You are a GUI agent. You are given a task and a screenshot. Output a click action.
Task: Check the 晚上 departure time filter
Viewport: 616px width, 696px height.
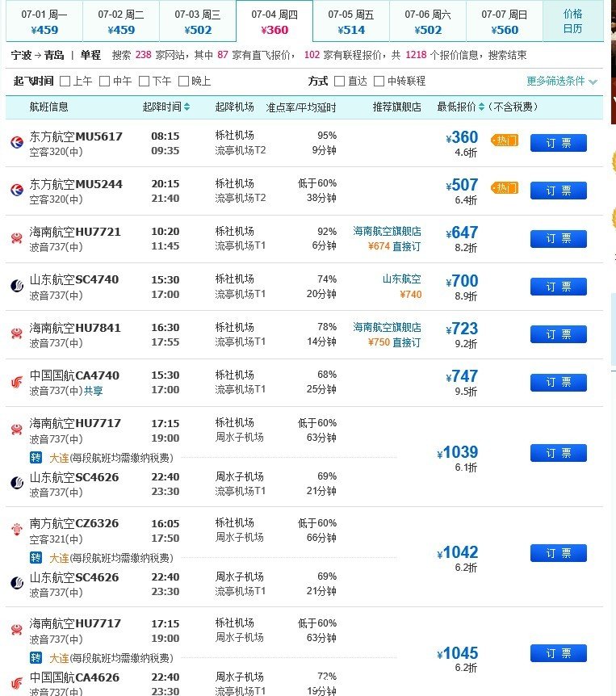click(x=183, y=82)
